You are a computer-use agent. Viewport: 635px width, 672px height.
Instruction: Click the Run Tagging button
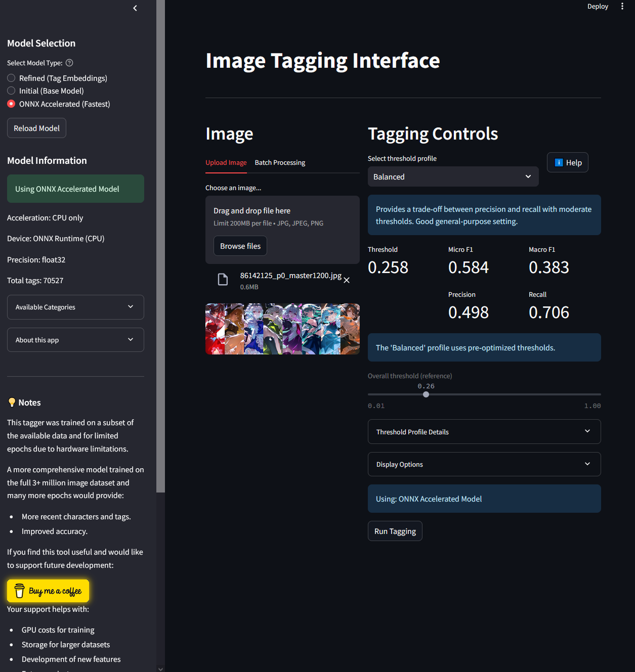click(395, 531)
